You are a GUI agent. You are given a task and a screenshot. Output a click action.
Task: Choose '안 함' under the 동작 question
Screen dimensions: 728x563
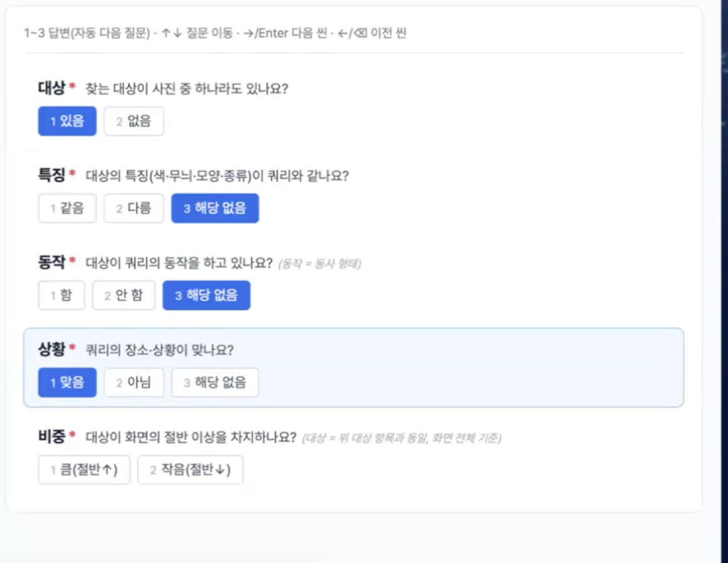coord(124,296)
